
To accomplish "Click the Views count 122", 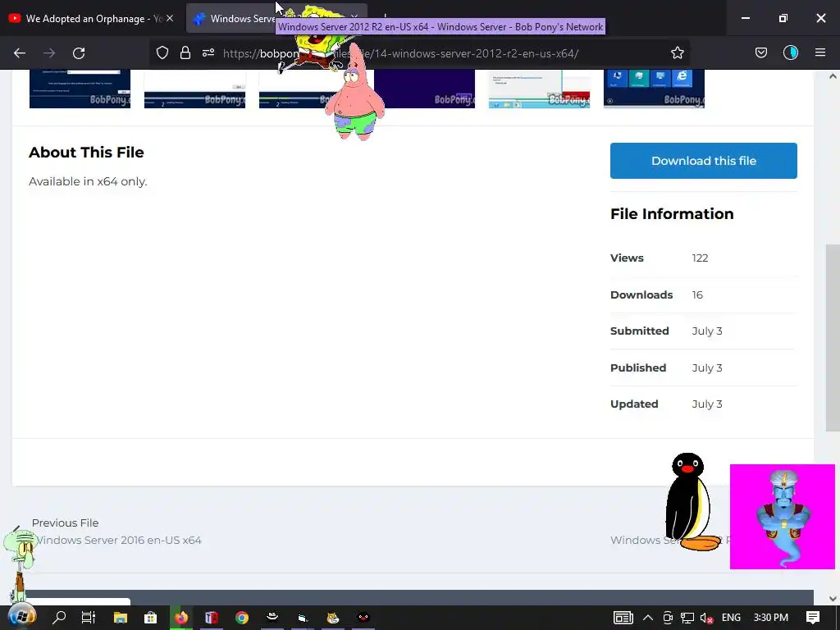I will 700,258.
